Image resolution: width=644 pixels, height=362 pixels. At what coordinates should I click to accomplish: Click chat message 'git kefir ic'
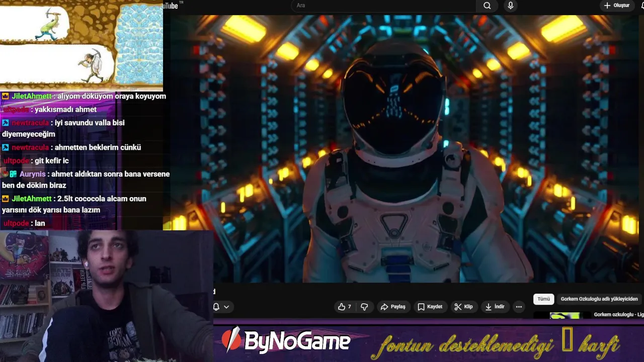[52, 161]
